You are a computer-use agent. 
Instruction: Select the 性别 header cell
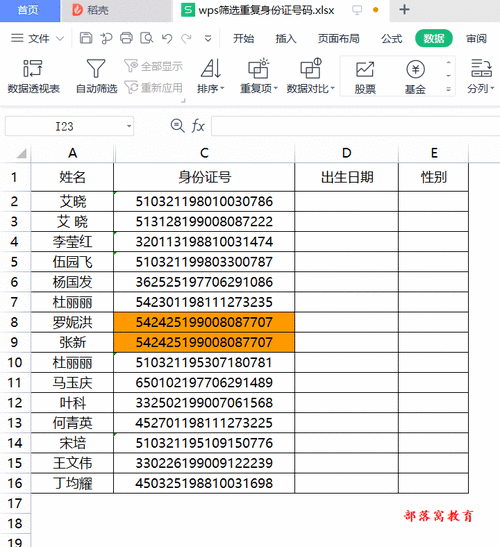coord(434,177)
